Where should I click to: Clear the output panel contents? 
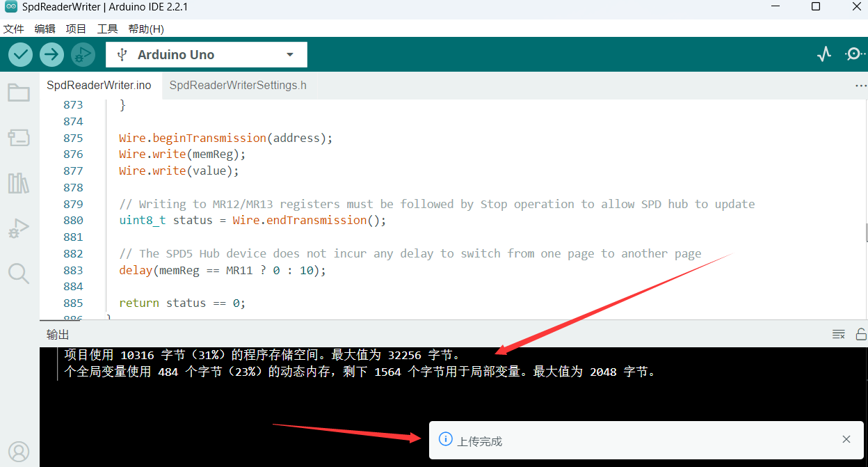pyautogui.click(x=839, y=334)
